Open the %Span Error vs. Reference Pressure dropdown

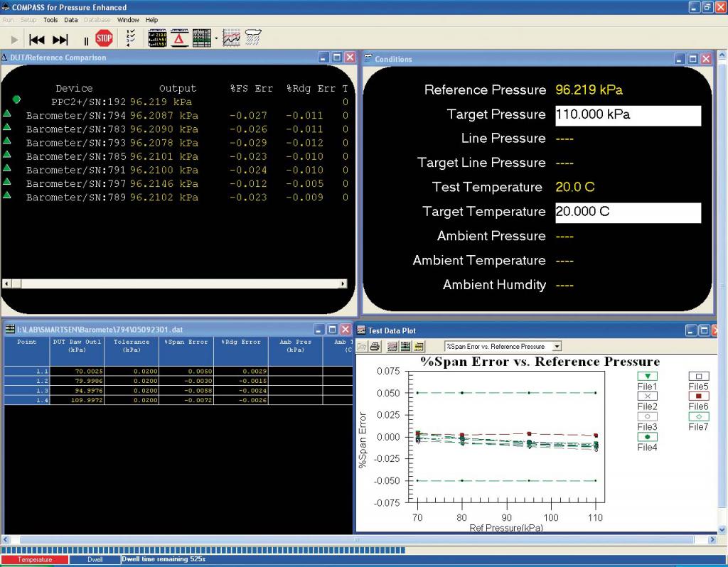coord(557,346)
